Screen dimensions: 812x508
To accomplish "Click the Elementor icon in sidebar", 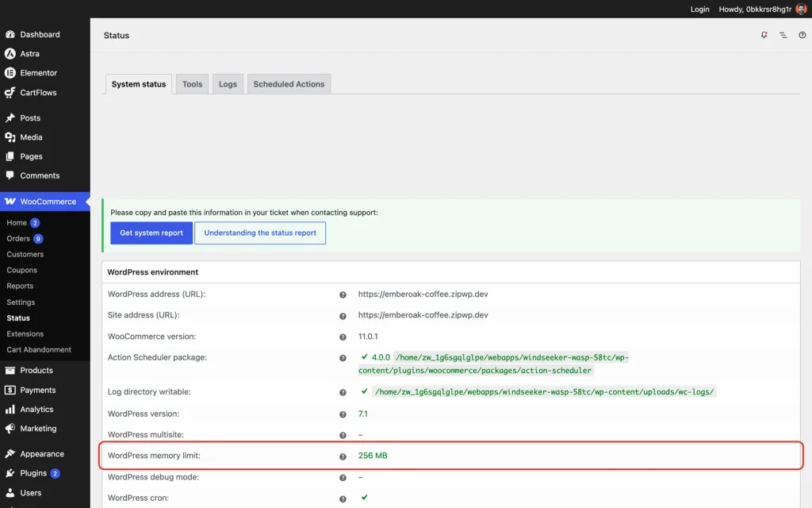I will point(10,73).
